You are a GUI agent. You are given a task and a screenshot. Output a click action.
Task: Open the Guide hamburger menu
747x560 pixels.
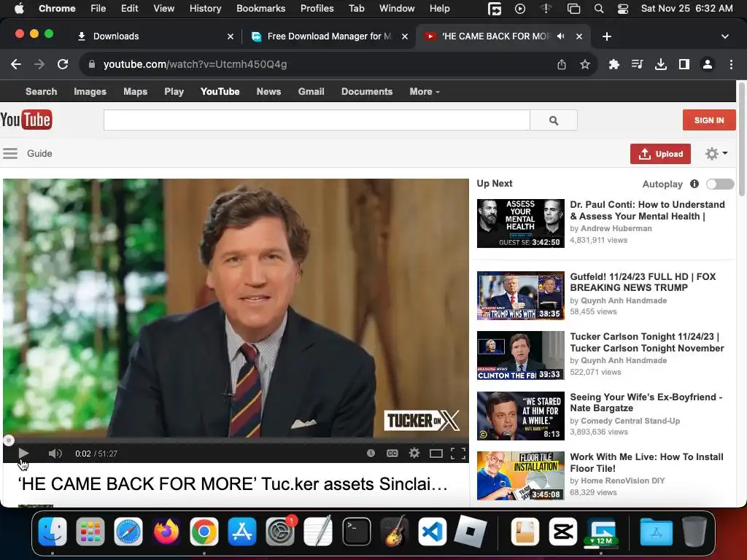click(10, 153)
